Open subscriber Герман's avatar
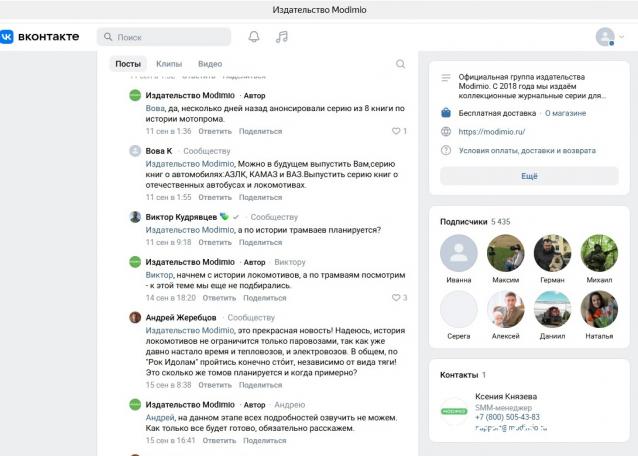 point(552,253)
